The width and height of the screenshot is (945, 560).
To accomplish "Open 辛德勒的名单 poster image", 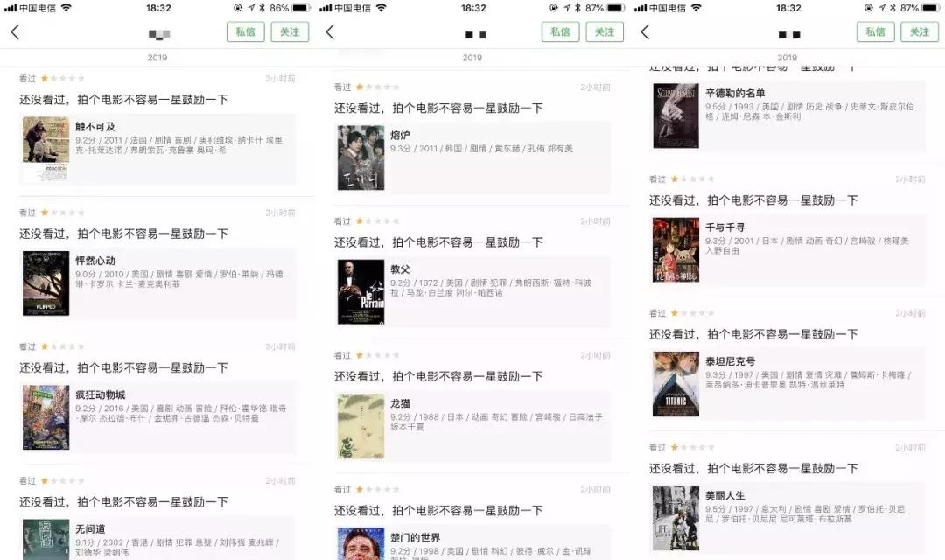I will 675,115.
